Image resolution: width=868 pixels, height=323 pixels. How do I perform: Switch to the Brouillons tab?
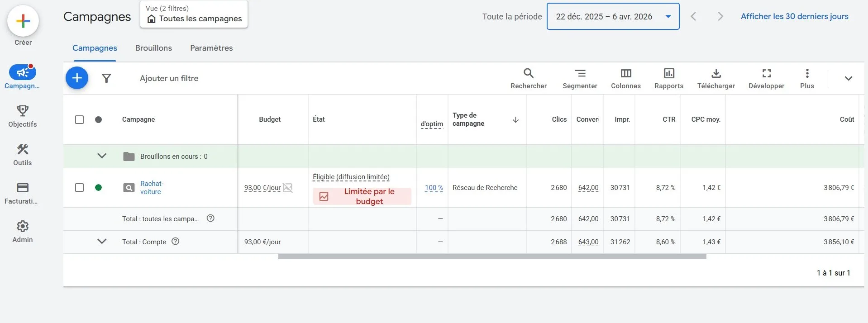[153, 48]
